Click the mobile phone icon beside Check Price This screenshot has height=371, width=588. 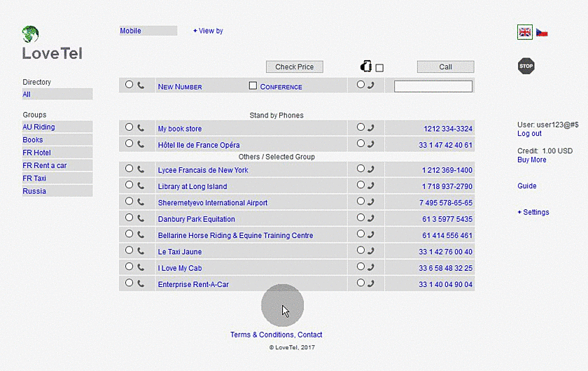coord(365,67)
